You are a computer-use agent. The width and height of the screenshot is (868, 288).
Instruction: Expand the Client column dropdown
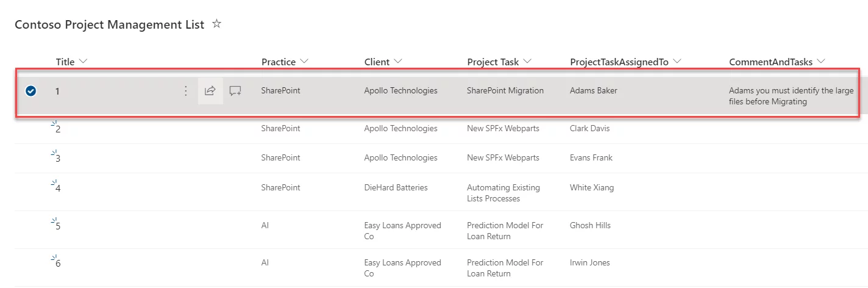click(398, 62)
